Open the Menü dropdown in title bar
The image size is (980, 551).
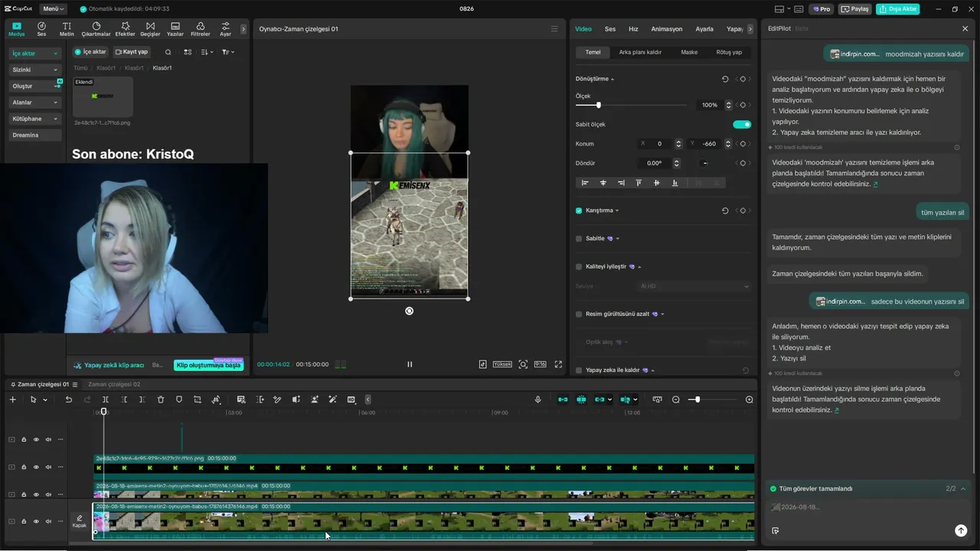coord(53,9)
